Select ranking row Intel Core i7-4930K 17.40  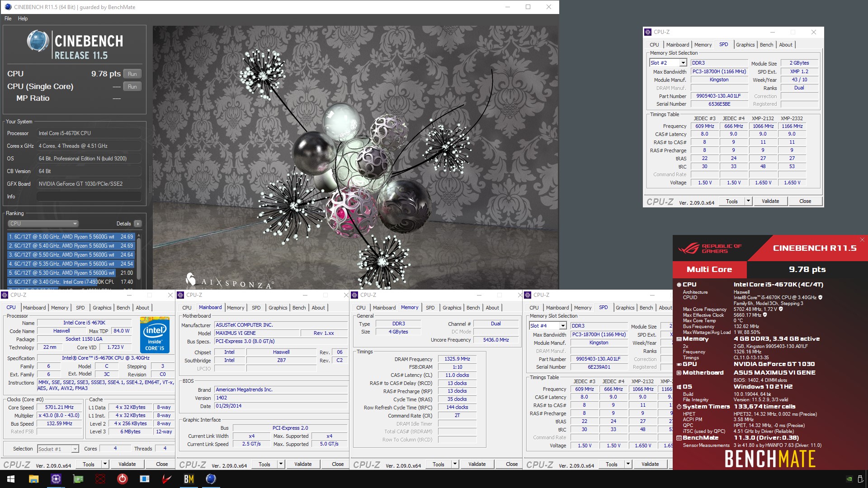71,282
